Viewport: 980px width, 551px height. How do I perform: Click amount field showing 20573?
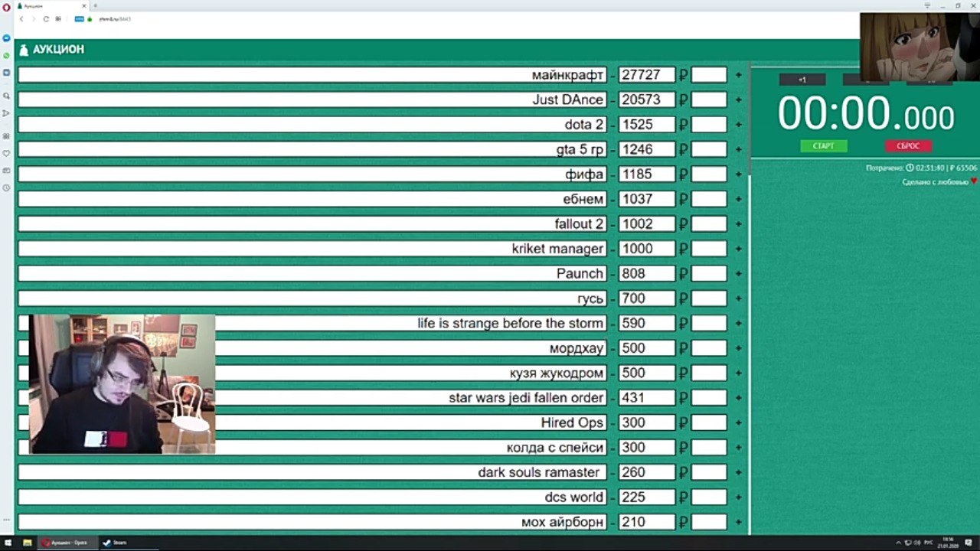point(647,99)
